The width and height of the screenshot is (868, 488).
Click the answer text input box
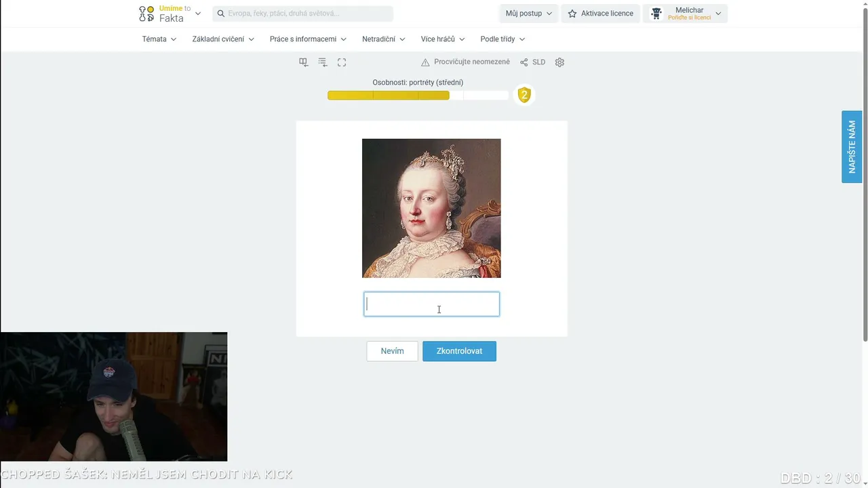pos(431,304)
